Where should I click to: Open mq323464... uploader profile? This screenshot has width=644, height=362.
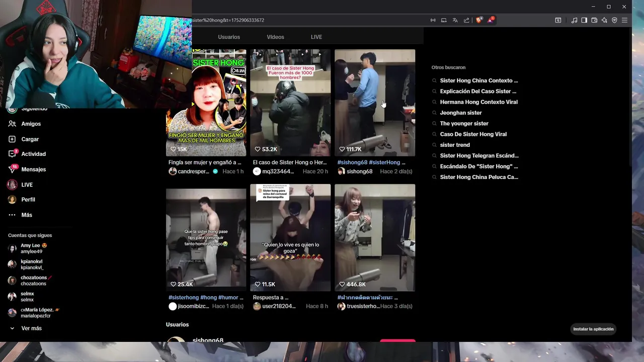tap(274, 171)
